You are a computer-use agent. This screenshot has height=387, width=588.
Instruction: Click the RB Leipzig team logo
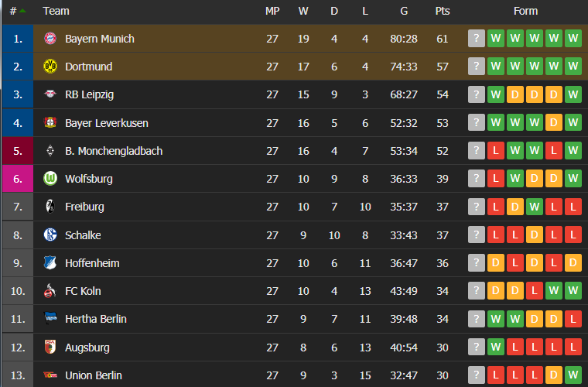pos(50,94)
